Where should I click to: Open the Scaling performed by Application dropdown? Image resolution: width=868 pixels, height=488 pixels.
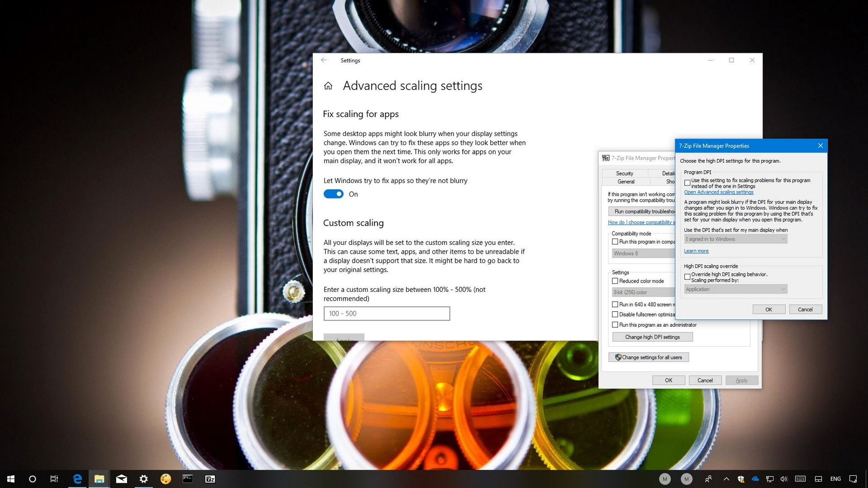[783, 289]
